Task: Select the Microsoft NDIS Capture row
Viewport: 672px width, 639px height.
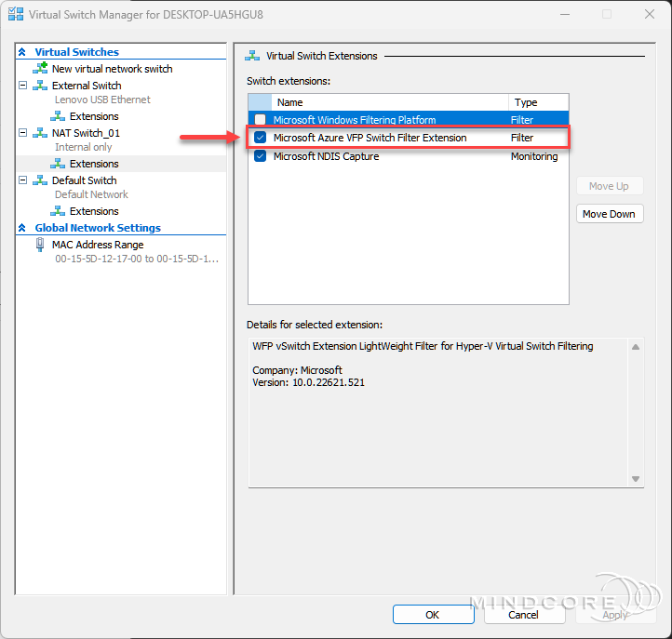Action: (x=409, y=156)
